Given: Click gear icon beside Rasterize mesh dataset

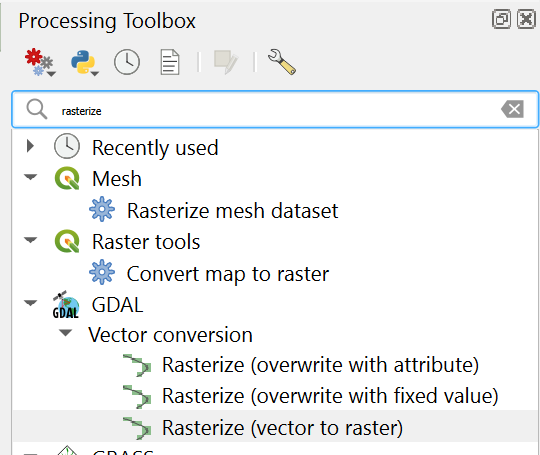Looking at the screenshot, I should 102,209.
